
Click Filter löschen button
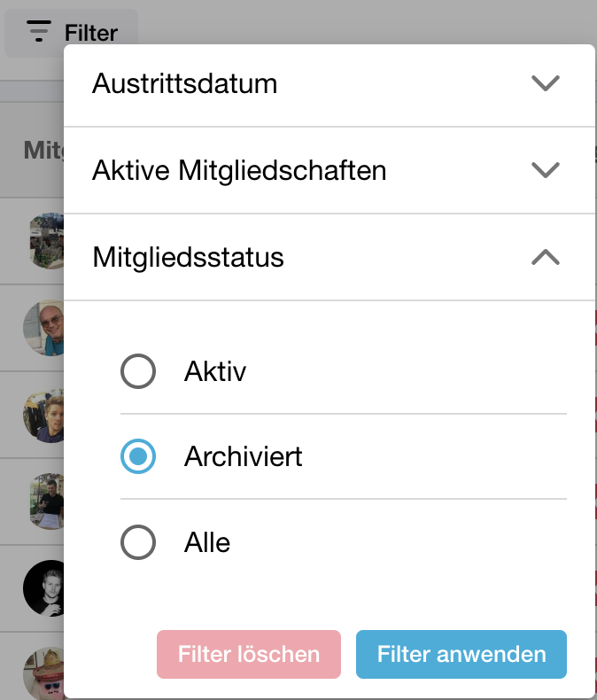pos(249,654)
